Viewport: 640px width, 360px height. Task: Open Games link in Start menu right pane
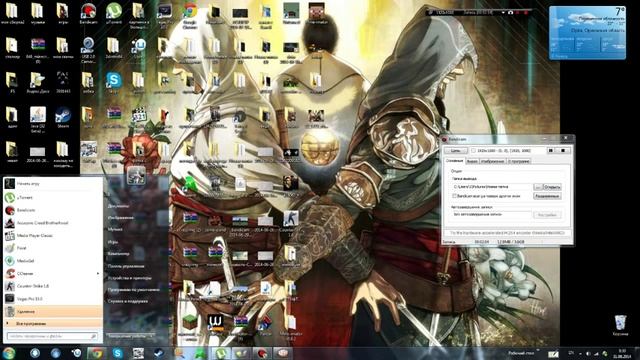point(113,242)
